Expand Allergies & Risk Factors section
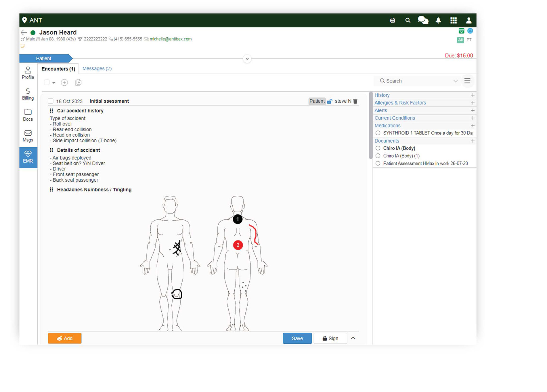 (x=473, y=103)
